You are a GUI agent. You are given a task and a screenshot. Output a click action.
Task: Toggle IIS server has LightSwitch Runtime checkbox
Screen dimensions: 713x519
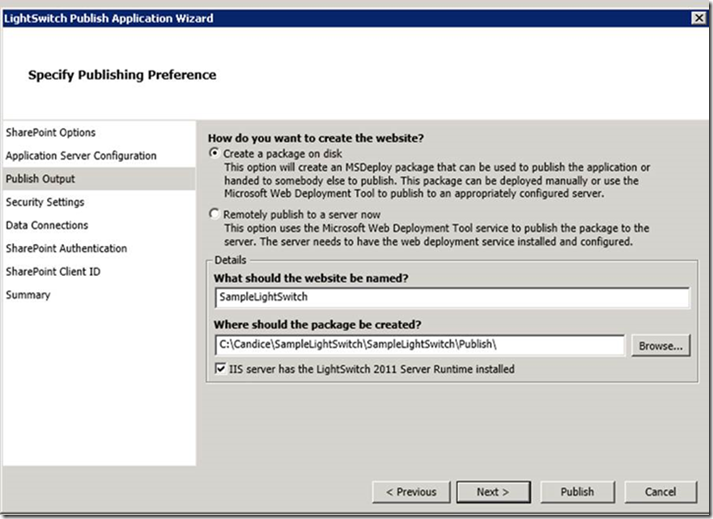(221, 368)
